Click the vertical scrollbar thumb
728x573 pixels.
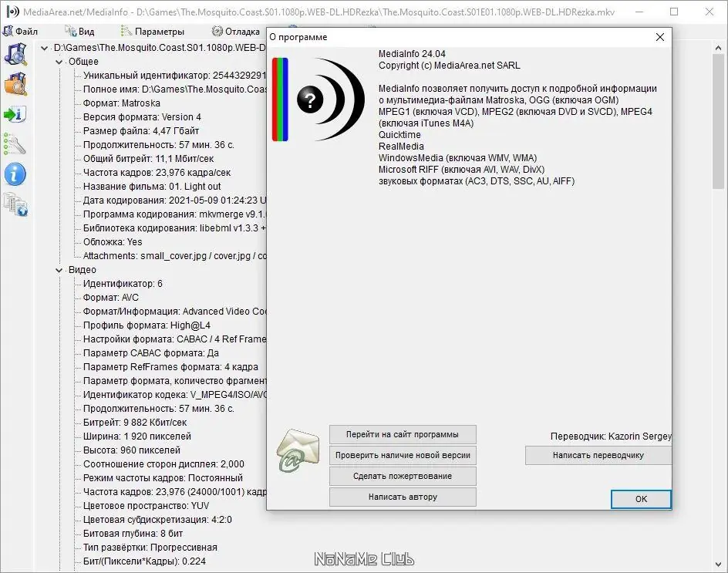coord(718,122)
